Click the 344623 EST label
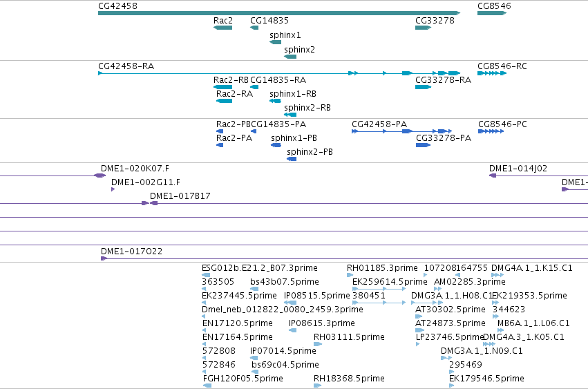The height and width of the screenshot is (389, 588). click(x=509, y=310)
